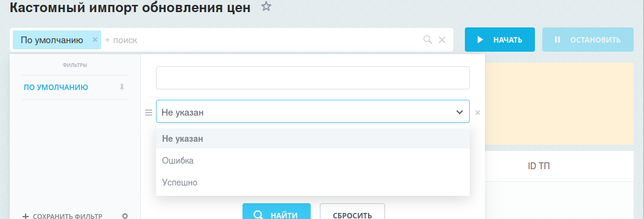Image resolution: width=644 pixels, height=219 pixels.
Task: Pin the 'По умолчанию' filter
Action: (122, 87)
